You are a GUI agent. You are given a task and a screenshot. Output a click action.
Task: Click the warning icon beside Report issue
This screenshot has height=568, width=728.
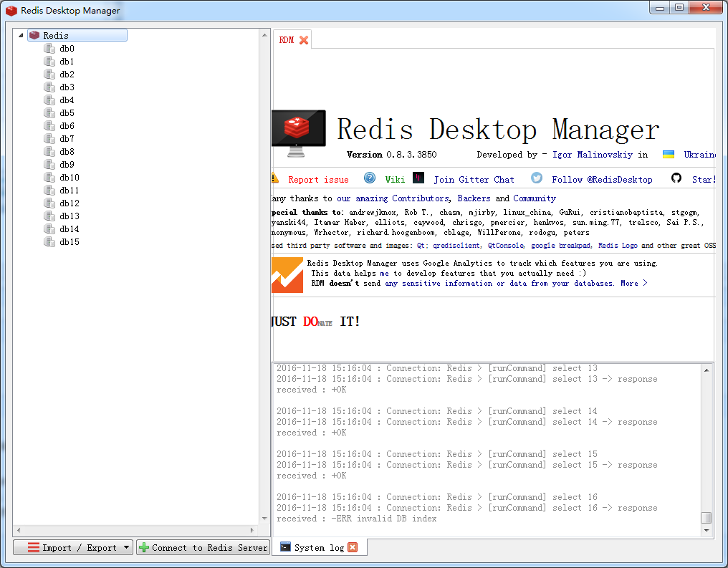(x=275, y=178)
